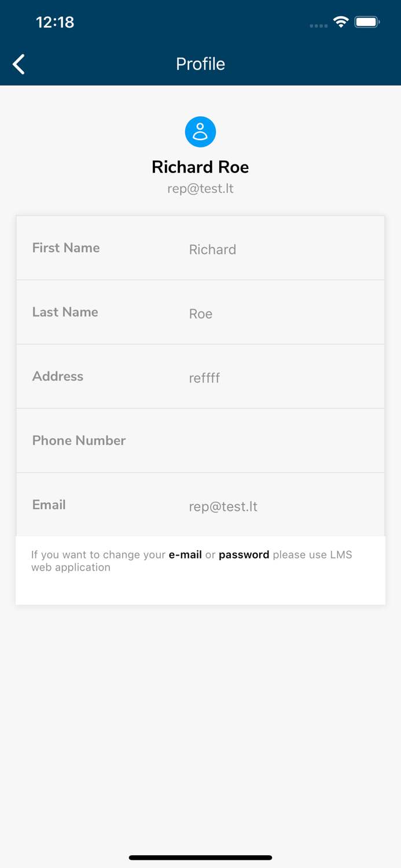Tap the bold password text in note
Screen dimensions: 401x868
[244, 554]
